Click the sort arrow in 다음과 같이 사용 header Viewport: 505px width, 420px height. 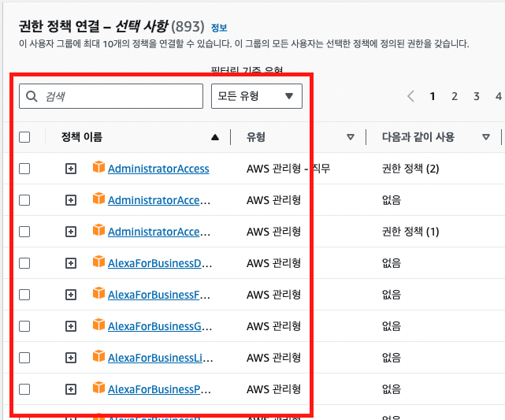click(486, 138)
